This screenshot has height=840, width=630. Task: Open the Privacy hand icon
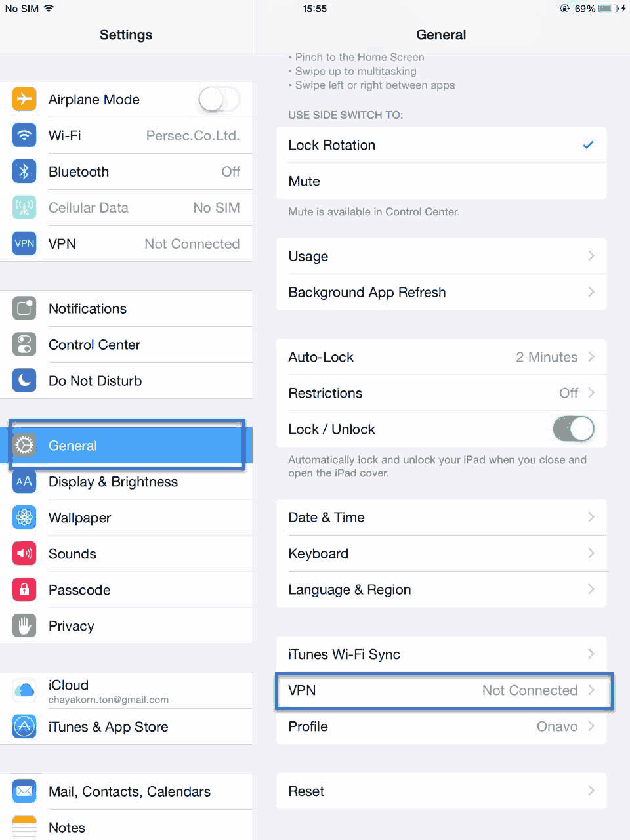(x=24, y=626)
